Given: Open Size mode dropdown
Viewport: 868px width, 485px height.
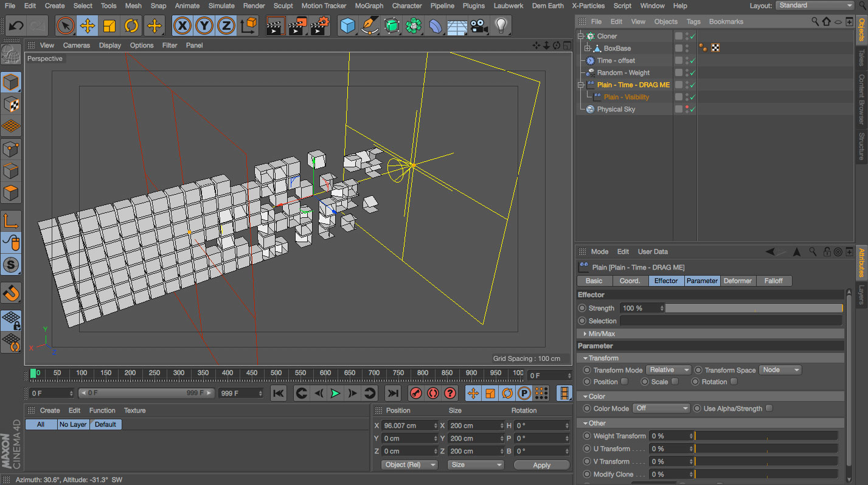Looking at the screenshot, I should [x=476, y=464].
